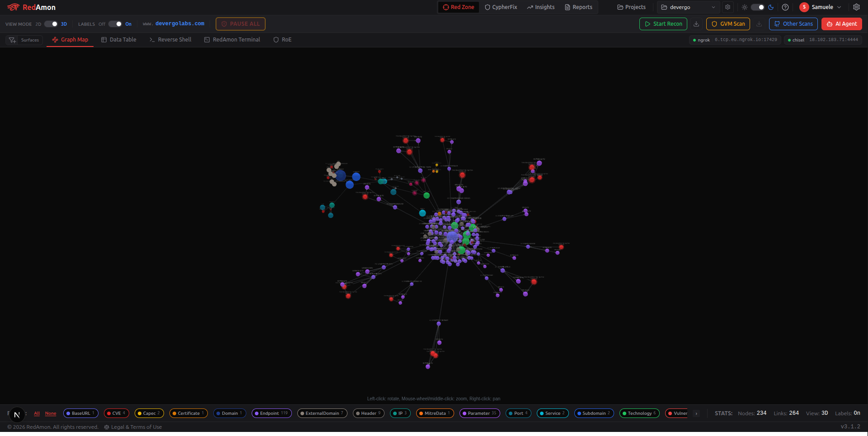Image resolution: width=868 pixels, height=436 pixels.
Task: Toggle the Certificate node type filter
Action: coord(188,413)
